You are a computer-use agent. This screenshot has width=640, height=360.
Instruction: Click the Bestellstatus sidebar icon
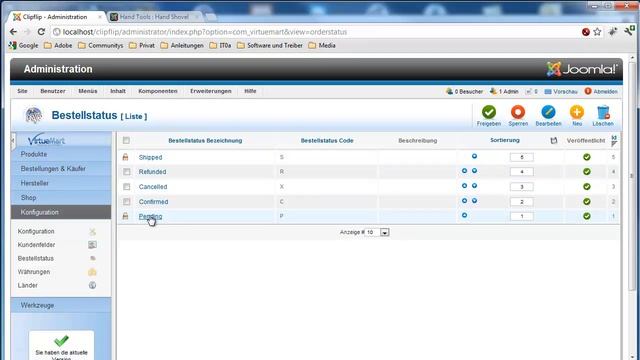click(93, 258)
